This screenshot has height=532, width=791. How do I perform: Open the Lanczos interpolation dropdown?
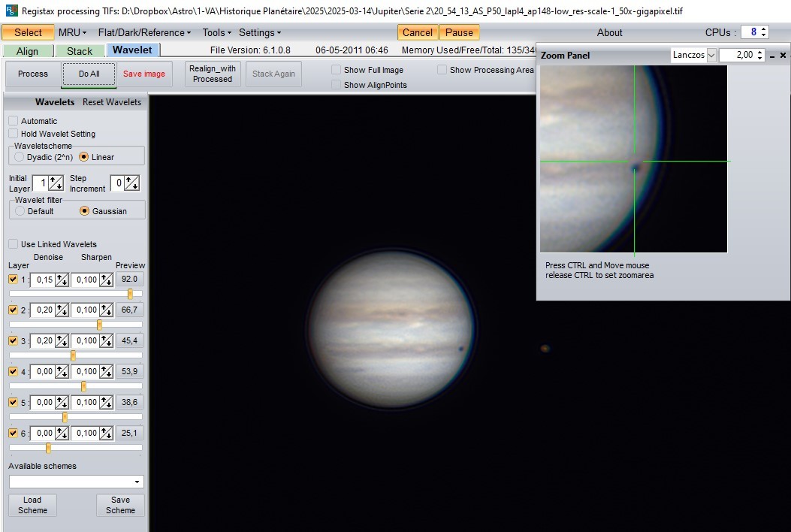coord(711,56)
